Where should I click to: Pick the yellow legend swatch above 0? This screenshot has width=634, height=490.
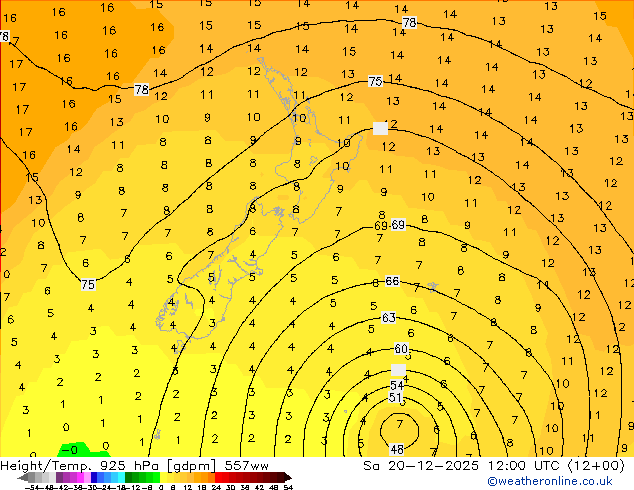pyautogui.click(x=163, y=478)
